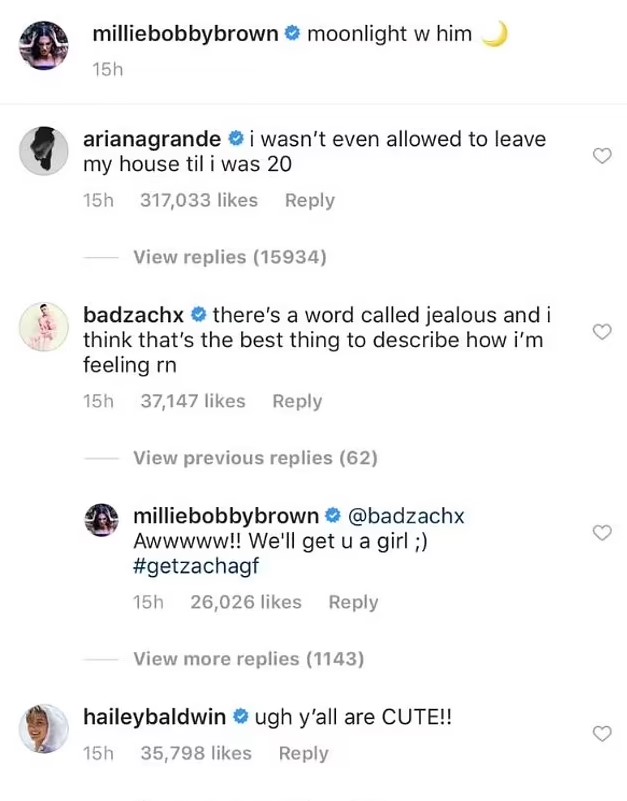Viewport: 627px width, 801px height.
Task: Tap heart on milliebobbybrown's reply to badzachx
Action: (x=602, y=533)
